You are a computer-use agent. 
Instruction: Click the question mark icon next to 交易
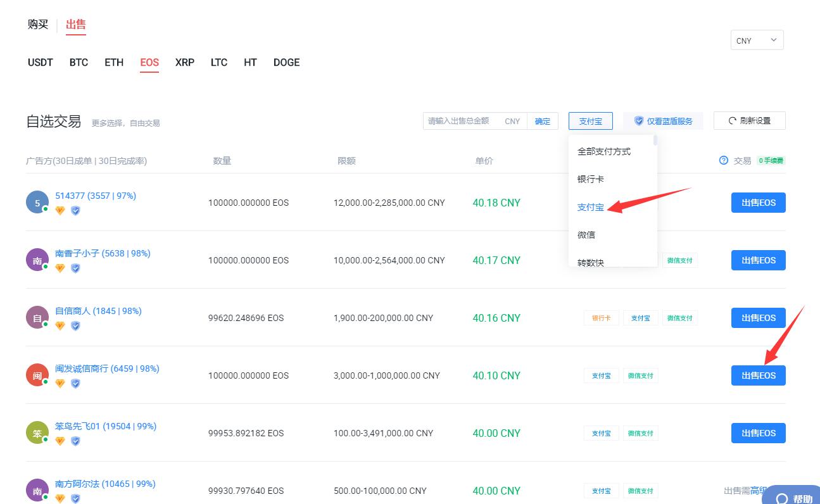coord(724,160)
